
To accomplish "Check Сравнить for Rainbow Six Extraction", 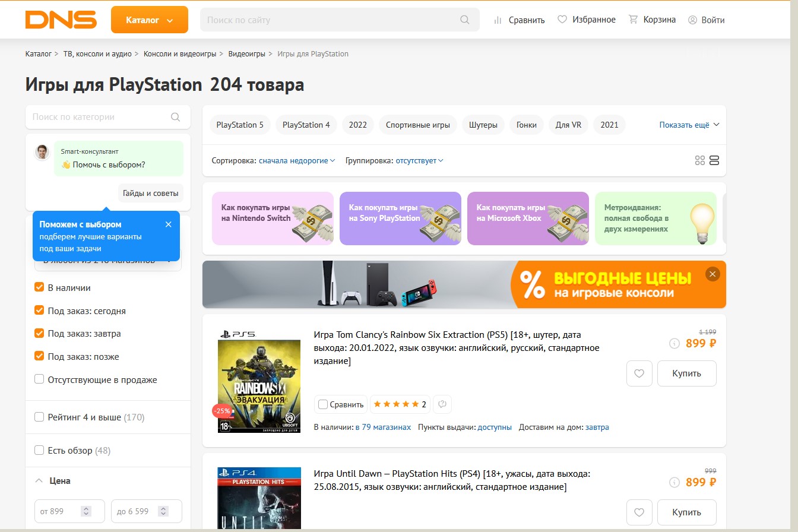I will [323, 404].
